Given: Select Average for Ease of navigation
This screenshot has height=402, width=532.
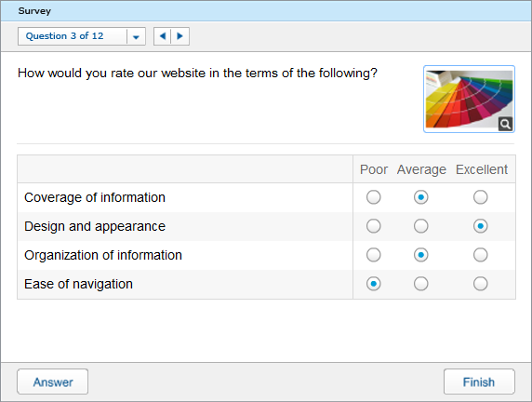Looking at the screenshot, I should (420, 284).
